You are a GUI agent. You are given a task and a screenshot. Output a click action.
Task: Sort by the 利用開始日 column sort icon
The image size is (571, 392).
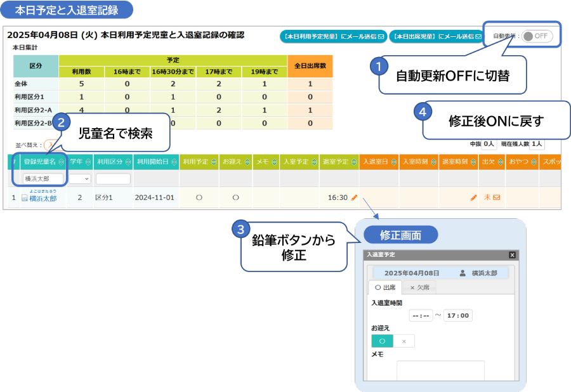[174, 162]
